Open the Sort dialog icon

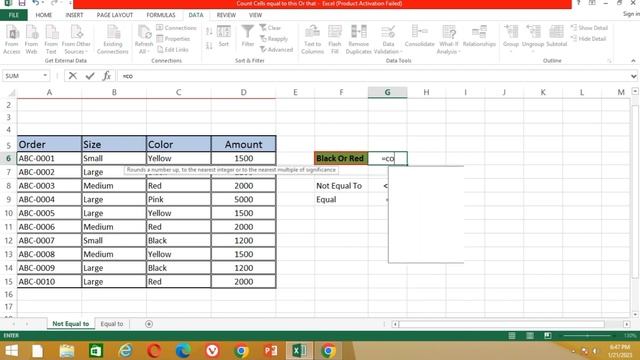[x=224, y=36]
